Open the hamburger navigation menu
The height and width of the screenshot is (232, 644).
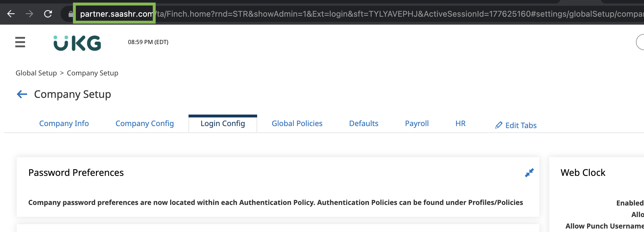pos(20,42)
